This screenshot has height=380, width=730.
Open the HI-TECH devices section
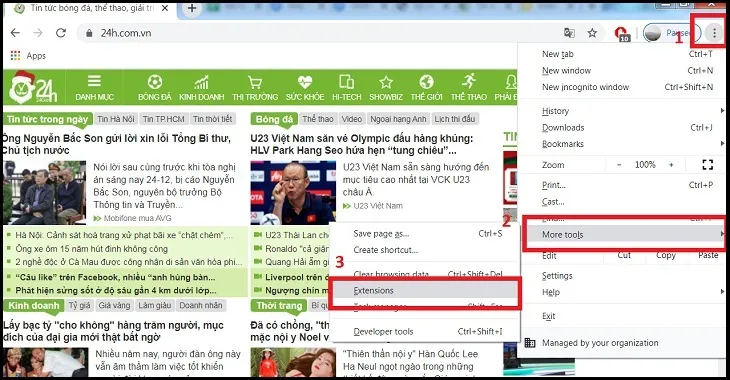coord(346,88)
